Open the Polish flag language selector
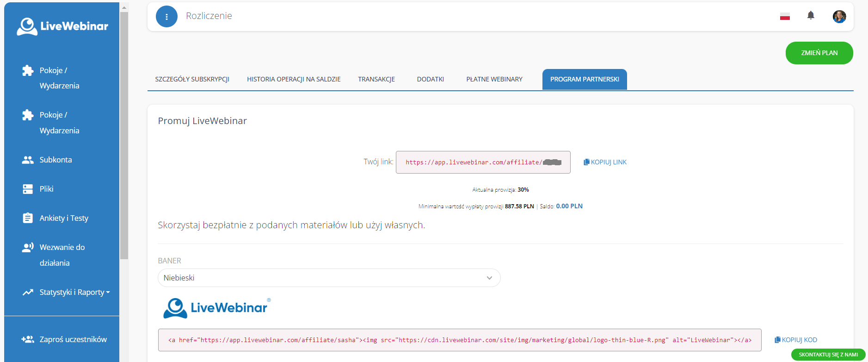This screenshot has height=362, width=868. (x=785, y=17)
